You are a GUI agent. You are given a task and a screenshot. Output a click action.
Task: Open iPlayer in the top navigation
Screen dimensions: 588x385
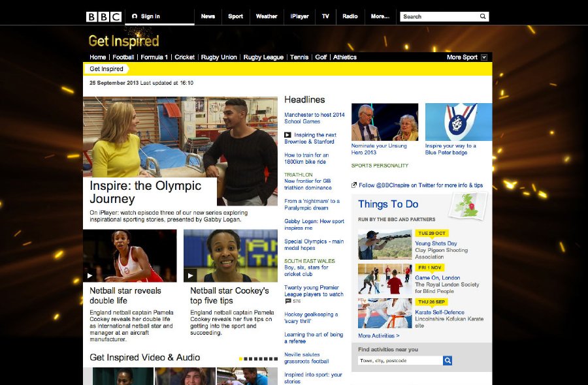point(299,16)
